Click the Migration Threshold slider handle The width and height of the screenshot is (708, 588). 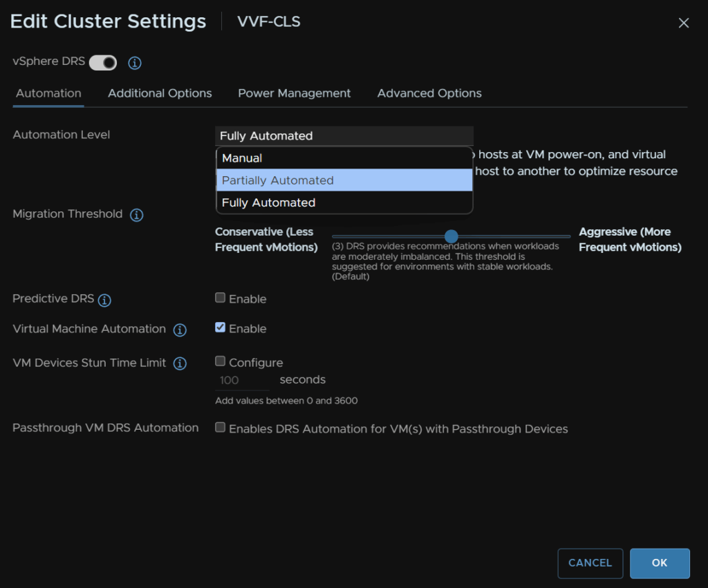(x=451, y=236)
